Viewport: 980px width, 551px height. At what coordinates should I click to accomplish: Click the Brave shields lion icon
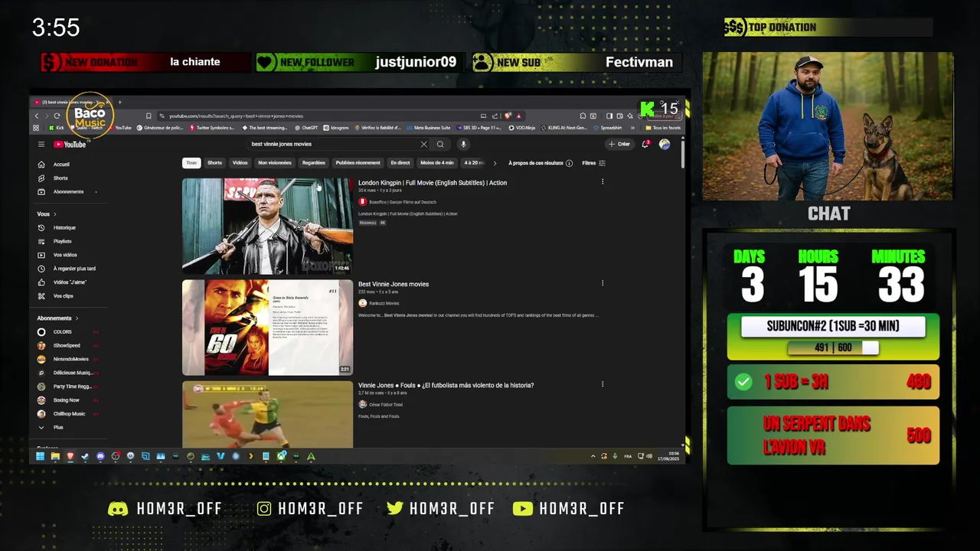tap(508, 116)
